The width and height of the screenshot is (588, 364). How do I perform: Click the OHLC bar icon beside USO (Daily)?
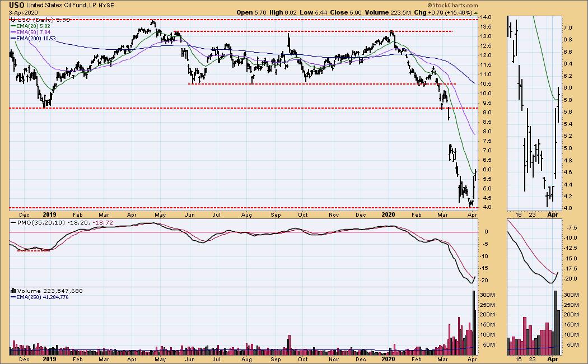pyautogui.click(x=12, y=20)
